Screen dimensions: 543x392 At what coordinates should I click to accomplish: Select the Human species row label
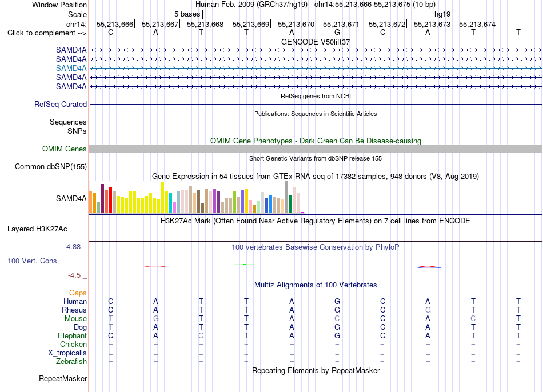[x=75, y=302]
